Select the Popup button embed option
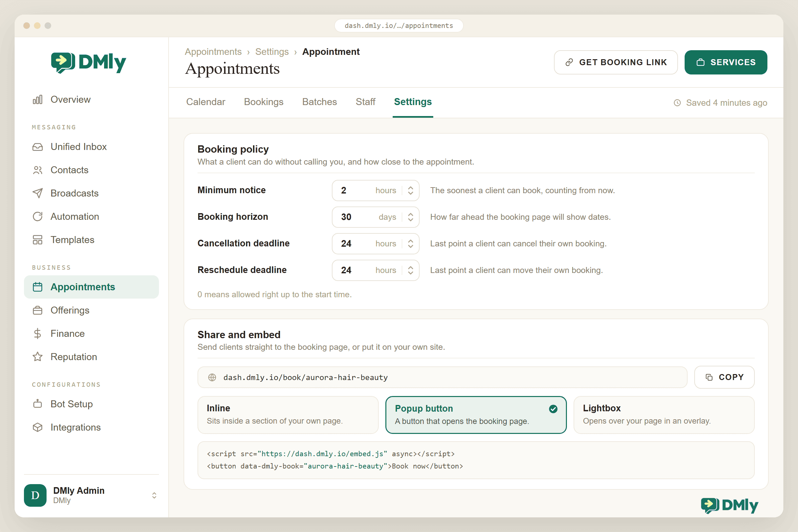This screenshot has width=798, height=532. [x=476, y=415]
